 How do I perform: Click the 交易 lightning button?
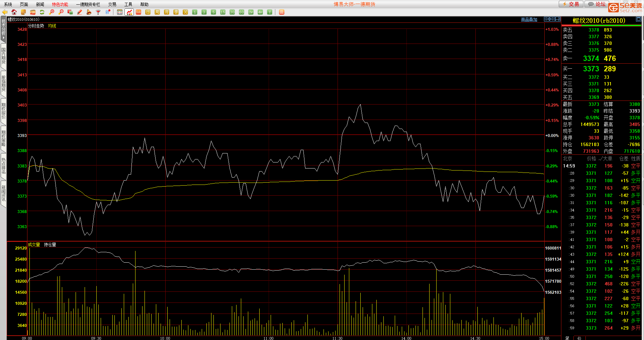point(571,4)
